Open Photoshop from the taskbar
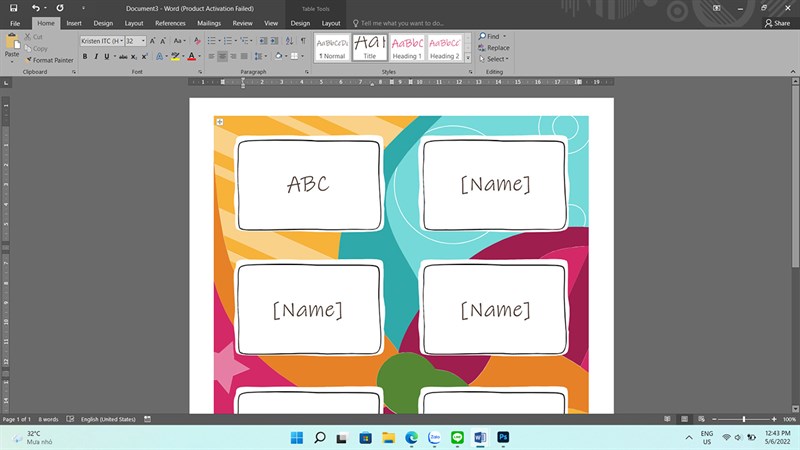 (504, 437)
